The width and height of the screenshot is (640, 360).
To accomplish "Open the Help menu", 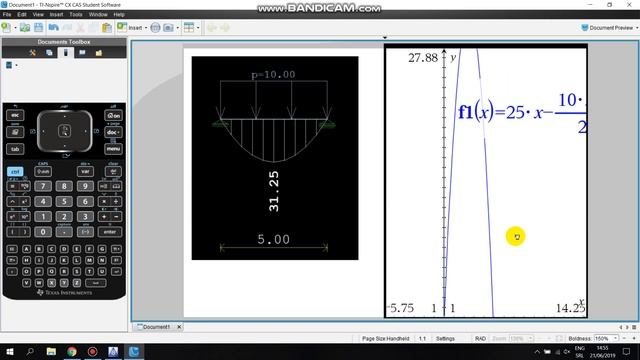I will pyautogui.click(x=119, y=14).
